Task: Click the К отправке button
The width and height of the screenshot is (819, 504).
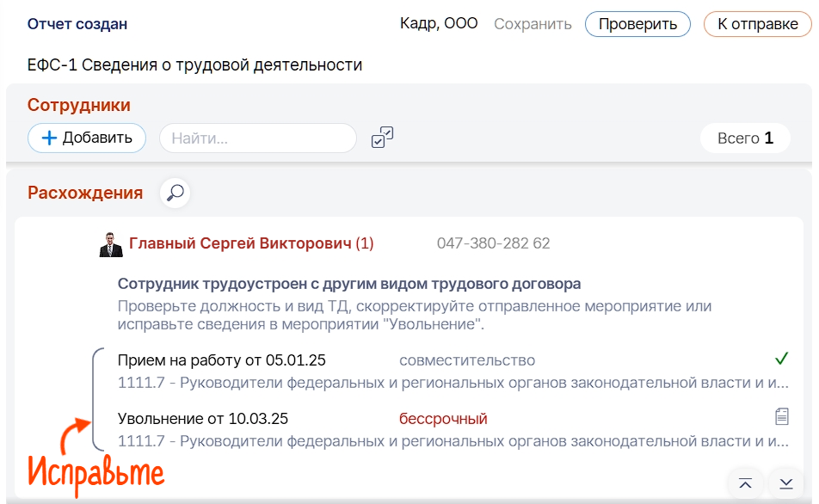Action: [757, 24]
